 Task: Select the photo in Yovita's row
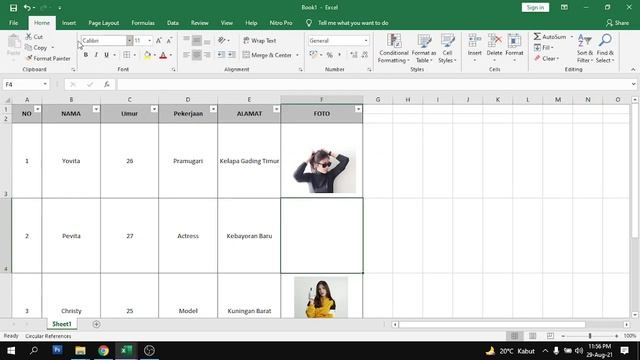tap(324, 171)
